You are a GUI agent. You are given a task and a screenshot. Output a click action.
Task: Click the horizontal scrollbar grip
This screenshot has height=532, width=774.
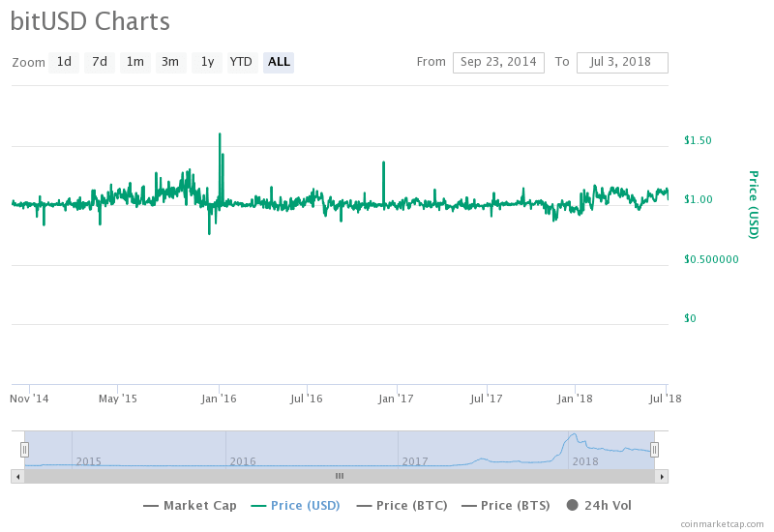pos(339,476)
